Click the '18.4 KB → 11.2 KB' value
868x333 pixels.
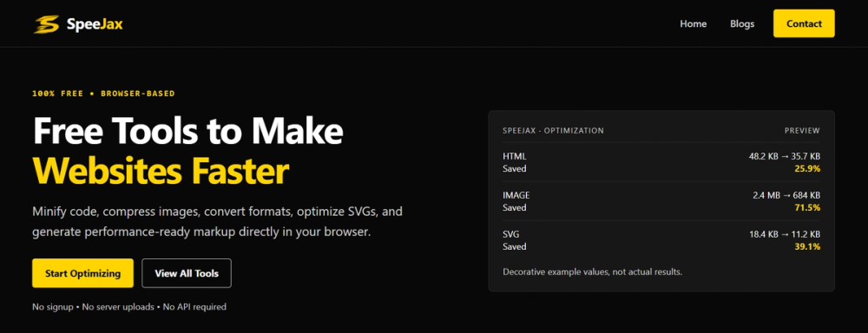point(785,234)
